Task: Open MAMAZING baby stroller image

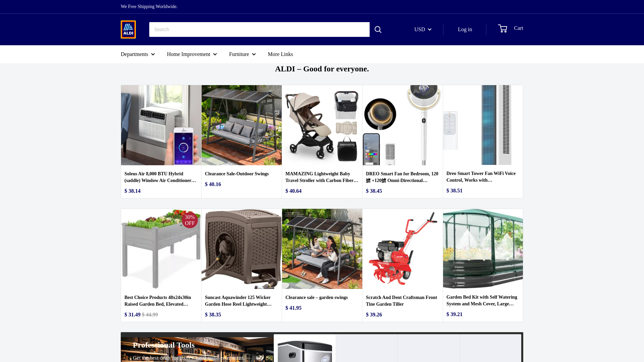Action: tap(322, 125)
